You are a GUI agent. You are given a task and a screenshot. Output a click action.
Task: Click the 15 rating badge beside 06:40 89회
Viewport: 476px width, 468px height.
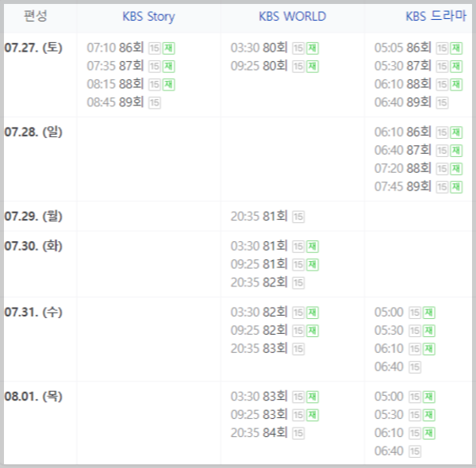click(443, 102)
